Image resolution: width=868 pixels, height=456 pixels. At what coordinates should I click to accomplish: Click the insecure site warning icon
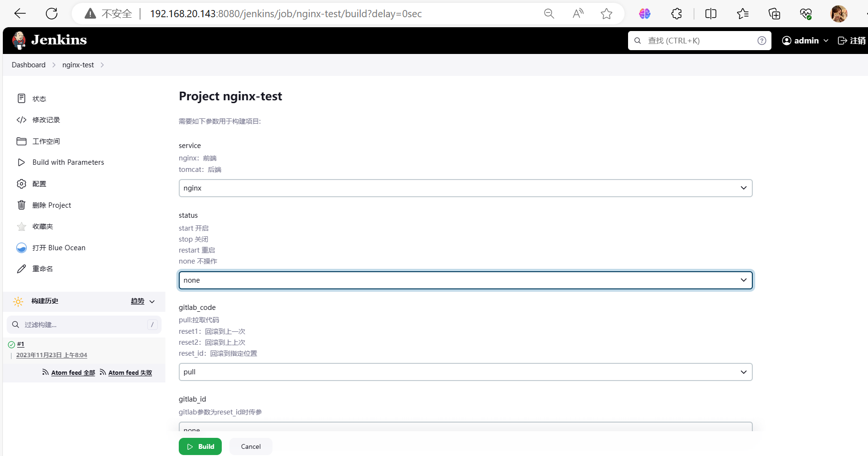[x=90, y=14]
